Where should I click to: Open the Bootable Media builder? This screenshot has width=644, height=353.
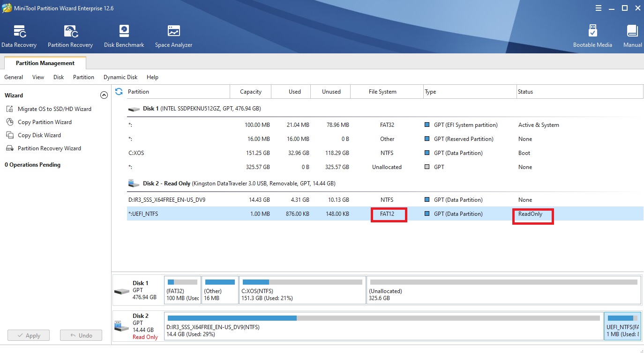(592, 36)
